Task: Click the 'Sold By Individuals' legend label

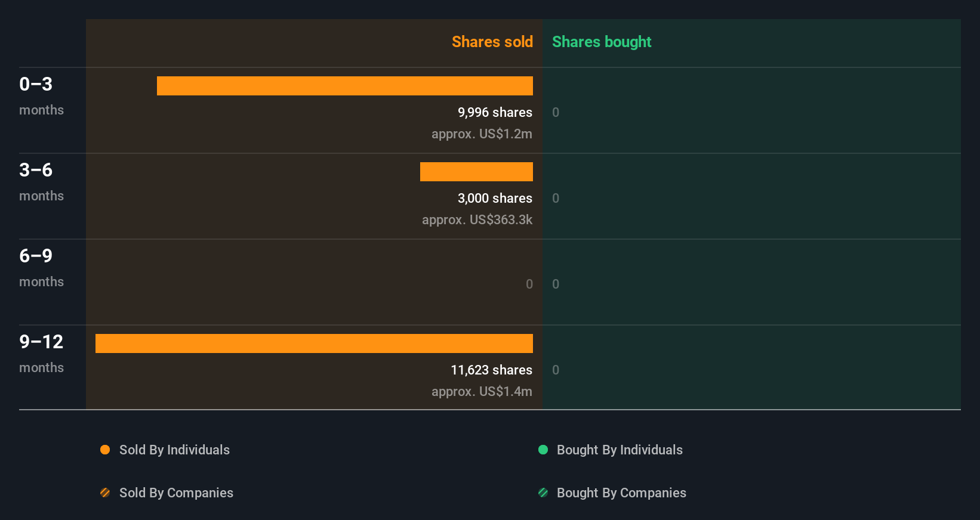Action: tap(174, 450)
